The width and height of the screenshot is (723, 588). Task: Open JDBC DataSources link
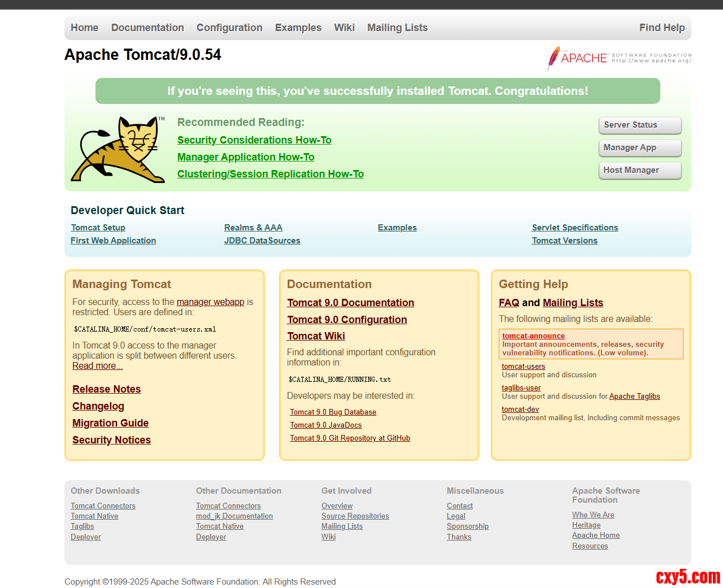[262, 241]
